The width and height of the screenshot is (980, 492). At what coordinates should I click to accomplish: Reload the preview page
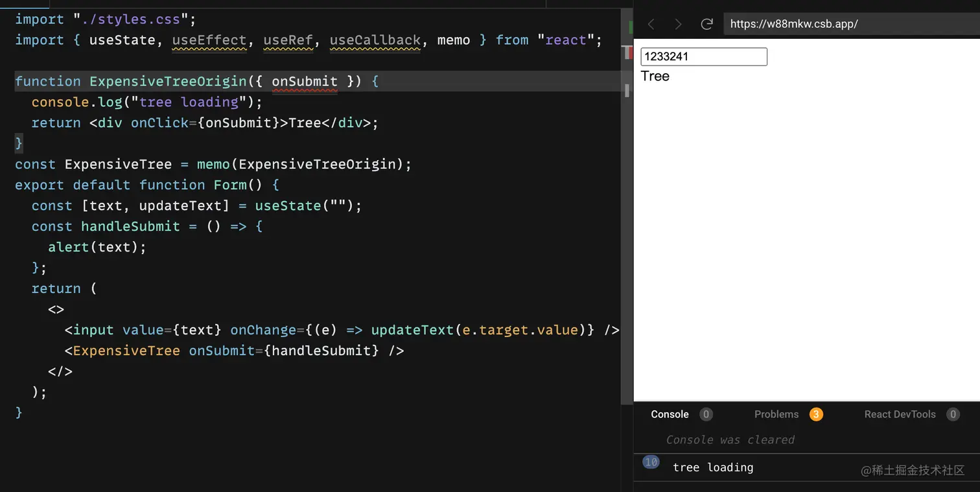pyautogui.click(x=707, y=24)
